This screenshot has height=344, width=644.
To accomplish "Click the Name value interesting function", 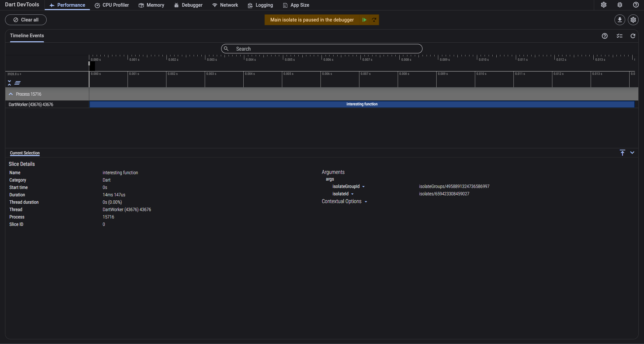I will pyautogui.click(x=120, y=173).
